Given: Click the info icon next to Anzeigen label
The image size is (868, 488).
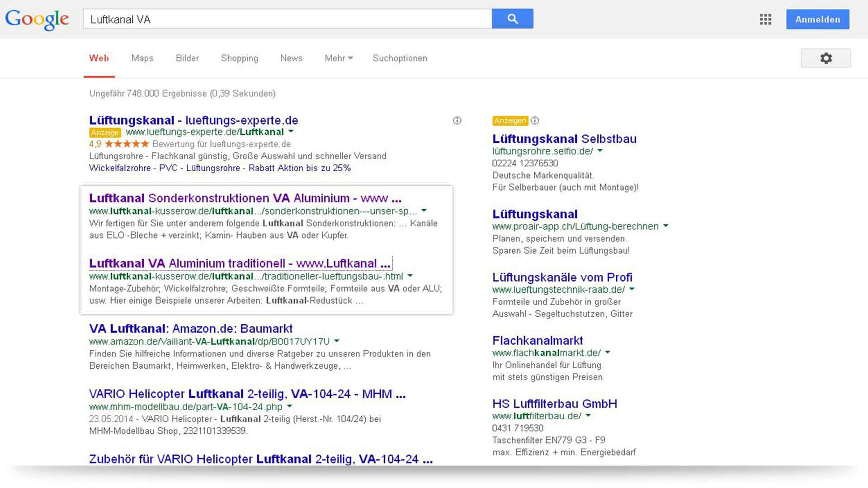Looking at the screenshot, I should pos(535,120).
